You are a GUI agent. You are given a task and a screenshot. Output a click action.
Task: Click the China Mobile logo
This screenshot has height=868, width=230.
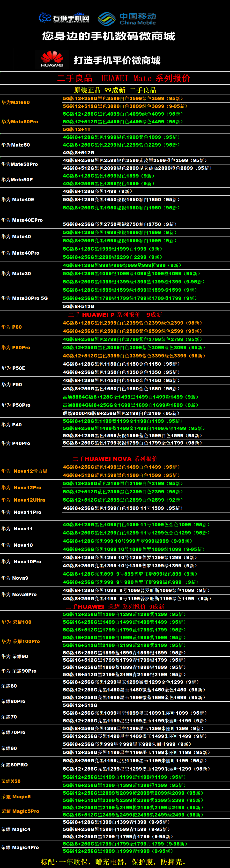127,19
